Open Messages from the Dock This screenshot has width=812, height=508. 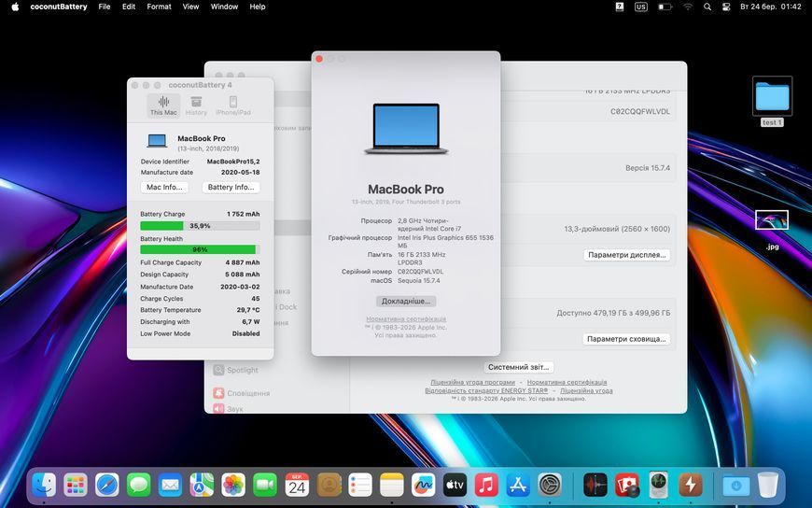139,486
